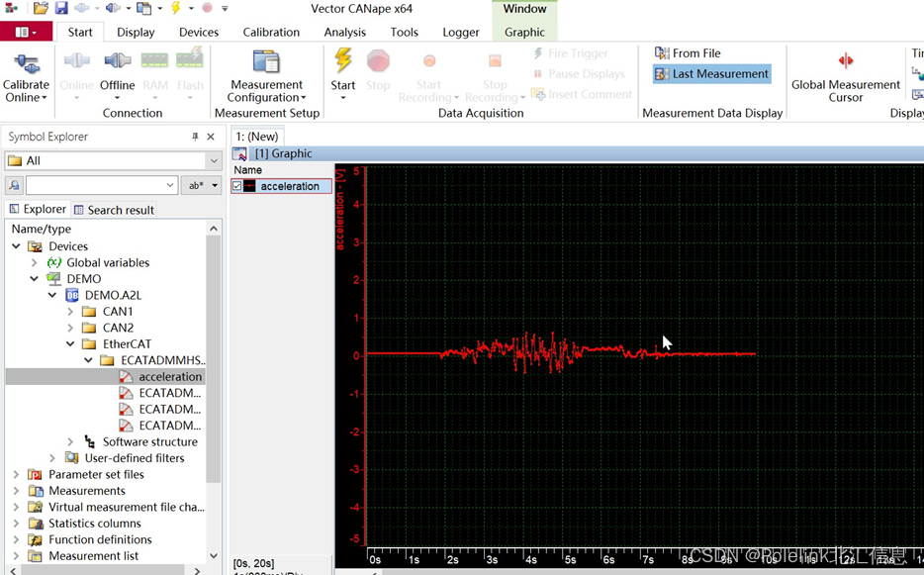924x575 pixels.
Task: Click the 1: (New) window tab
Action: tap(257, 137)
